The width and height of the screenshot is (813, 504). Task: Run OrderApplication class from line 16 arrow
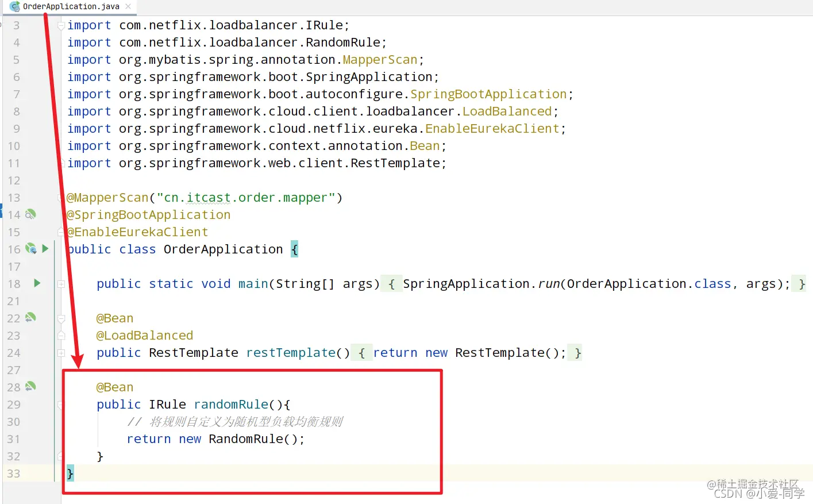[45, 249]
